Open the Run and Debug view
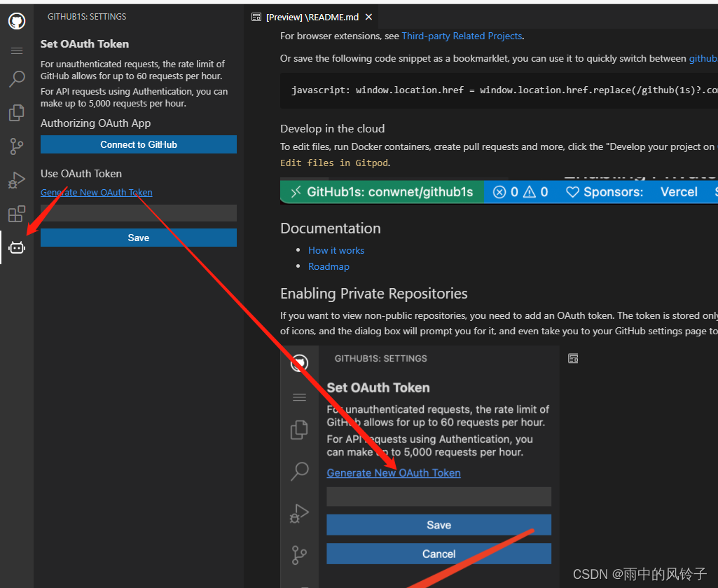This screenshot has height=588, width=718. click(x=17, y=180)
